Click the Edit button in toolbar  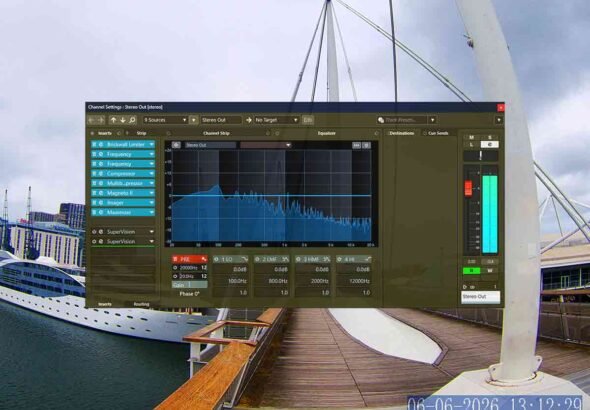[308, 120]
